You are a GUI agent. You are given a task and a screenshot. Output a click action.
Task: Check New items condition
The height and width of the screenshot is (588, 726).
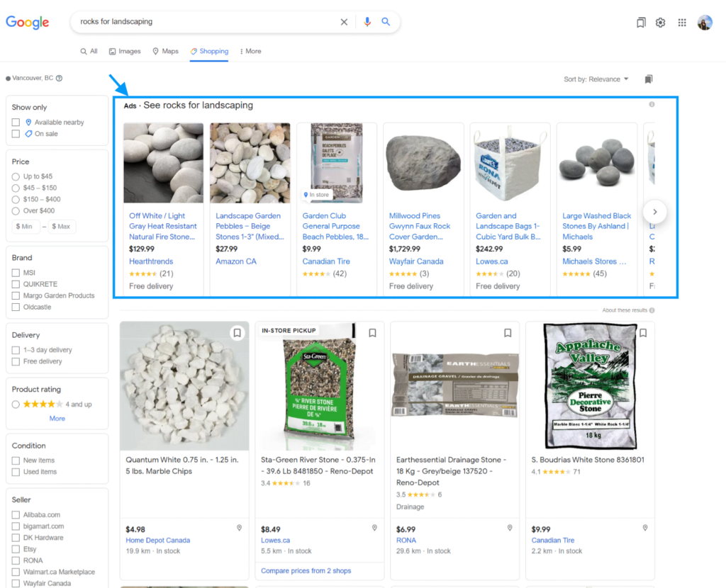16,460
